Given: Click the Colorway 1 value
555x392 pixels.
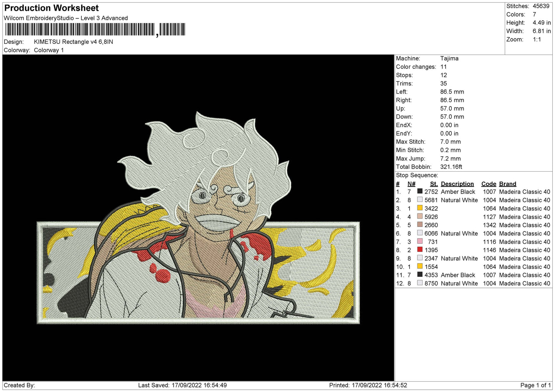Looking at the screenshot, I should pos(49,50).
